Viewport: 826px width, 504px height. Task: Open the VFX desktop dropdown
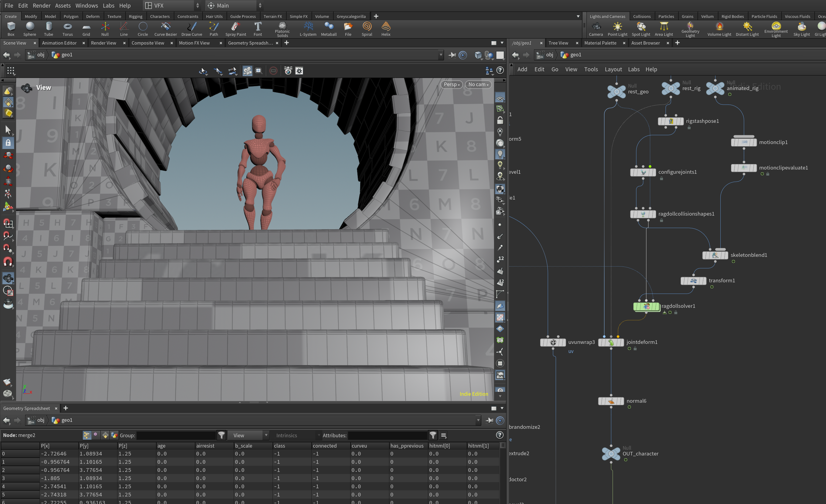pos(172,6)
